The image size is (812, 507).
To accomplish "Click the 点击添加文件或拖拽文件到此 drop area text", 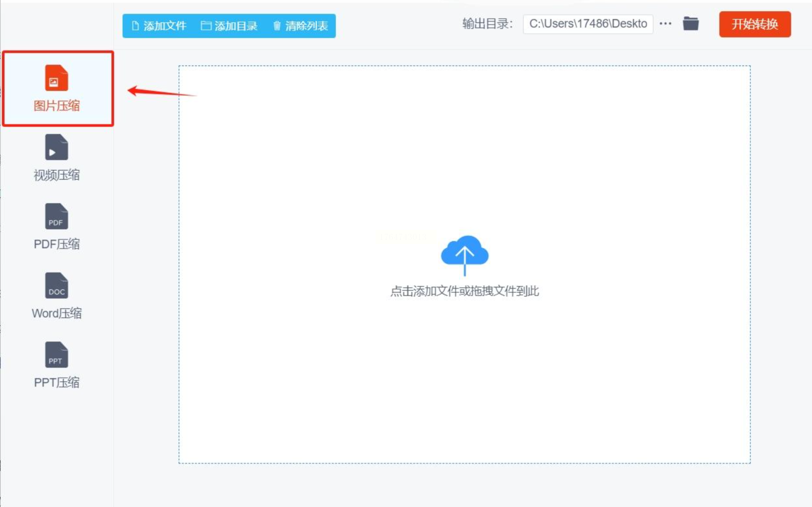I will (464, 291).
